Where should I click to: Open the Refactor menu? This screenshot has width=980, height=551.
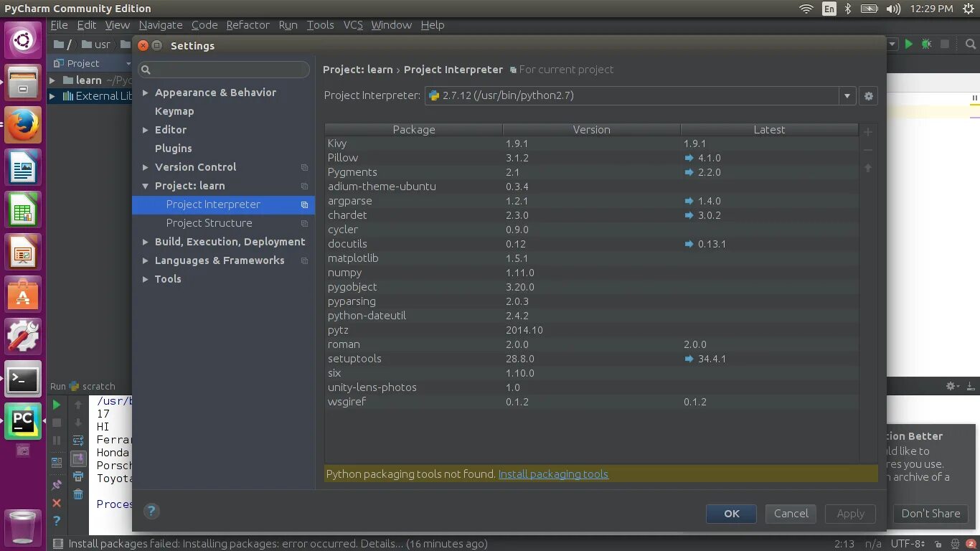coord(248,25)
